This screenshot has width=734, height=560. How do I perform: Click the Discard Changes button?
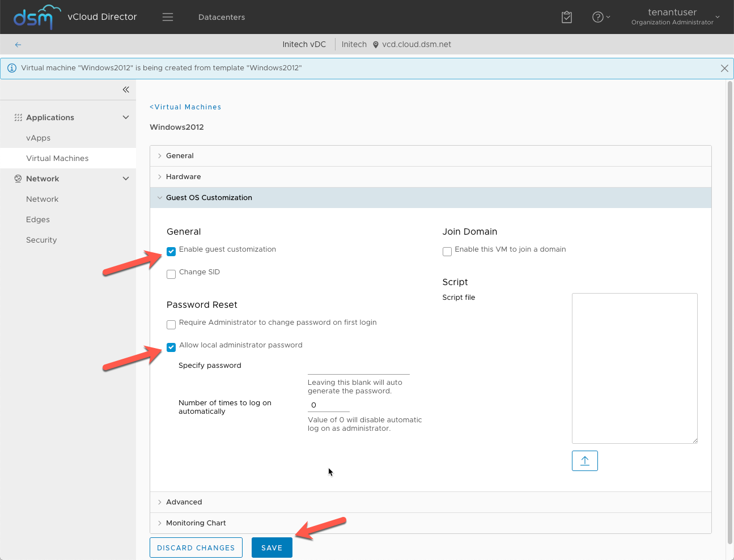point(196,548)
